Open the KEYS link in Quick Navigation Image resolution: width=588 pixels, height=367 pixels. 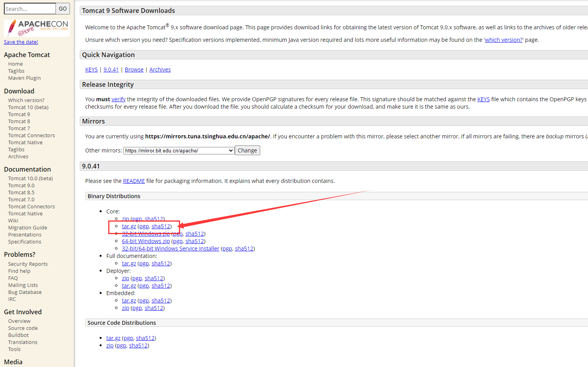click(91, 70)
